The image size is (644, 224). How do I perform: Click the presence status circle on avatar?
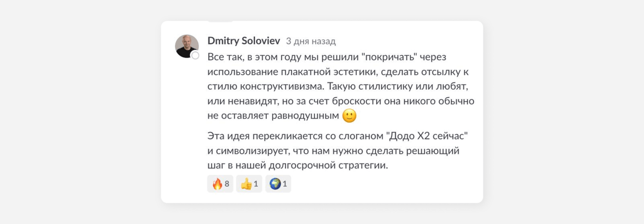point(195,56)
